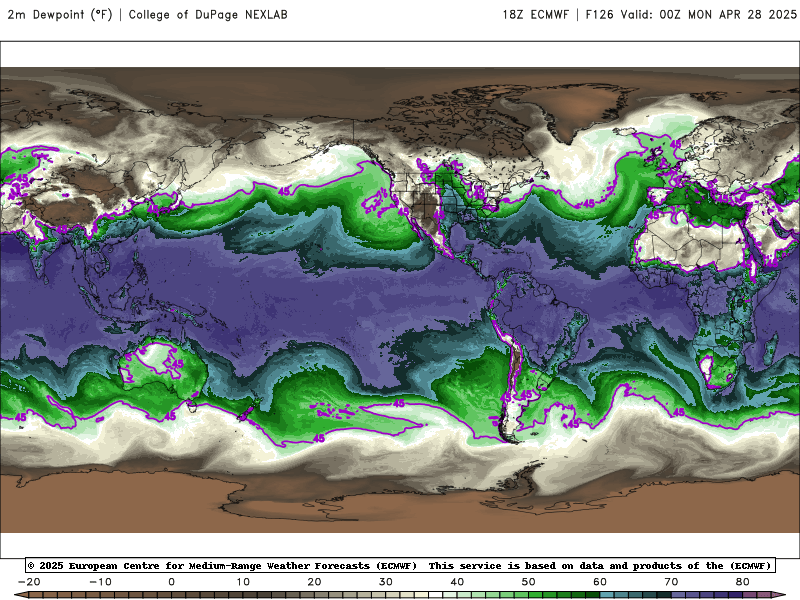Select the "60" colorbar label
800x600 pixels.
[600, 582]
